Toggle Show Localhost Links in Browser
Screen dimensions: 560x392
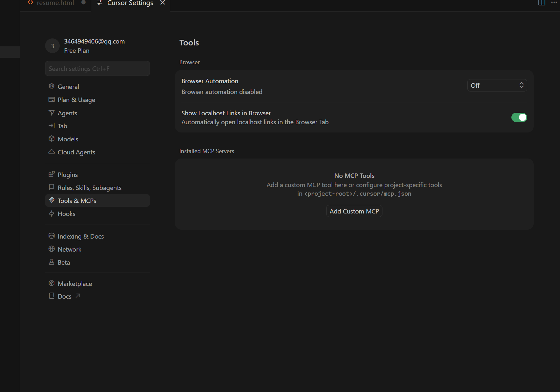519,118
